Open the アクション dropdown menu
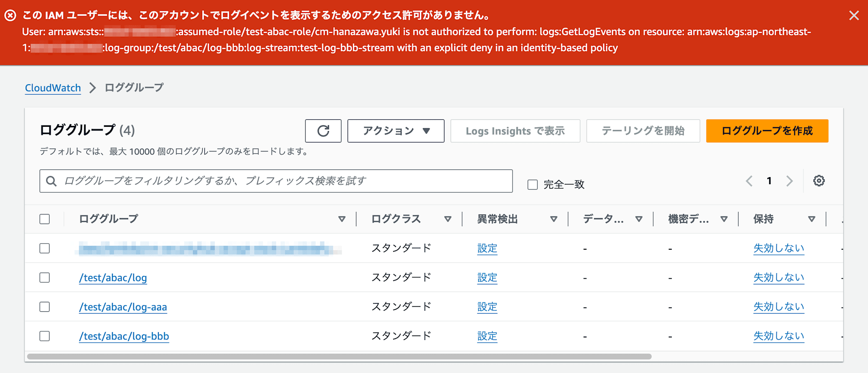The width and height of the screenshot is (868, 373). click(396, 131)
